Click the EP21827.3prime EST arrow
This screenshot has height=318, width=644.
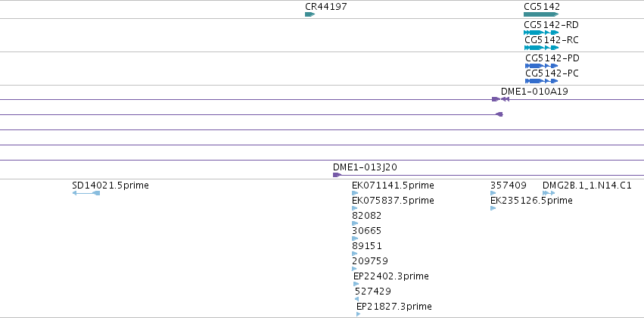[x=358, y=314]
